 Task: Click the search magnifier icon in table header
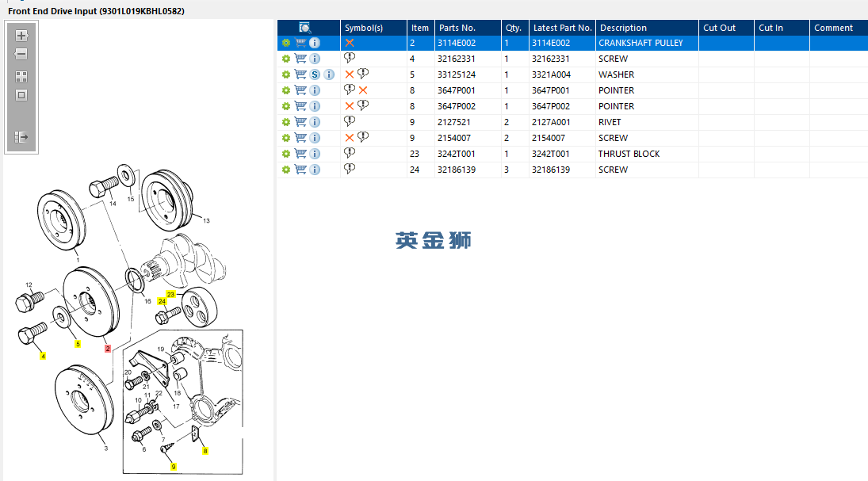click(x=304, y=28)
